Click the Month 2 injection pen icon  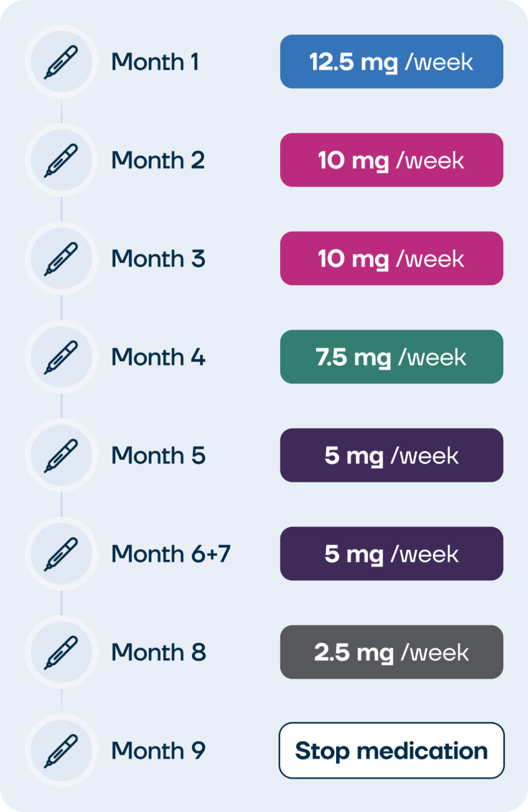[x=61, y=160]
